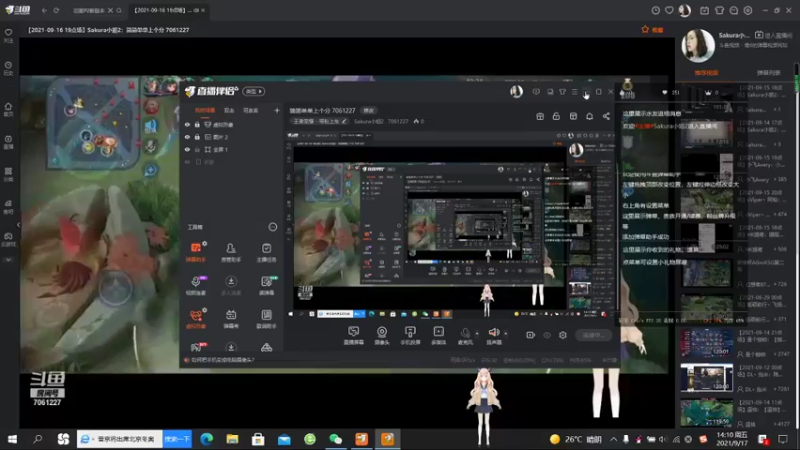Open the orange danmaku assistant tool
Screen dimensions: 800x450
(x=196, y=252)
